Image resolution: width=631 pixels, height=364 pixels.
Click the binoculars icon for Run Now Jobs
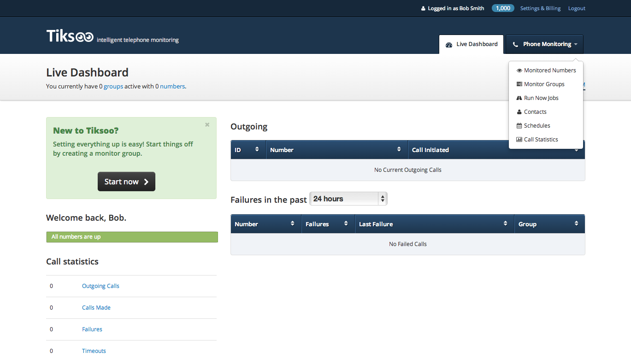point(519,98)
